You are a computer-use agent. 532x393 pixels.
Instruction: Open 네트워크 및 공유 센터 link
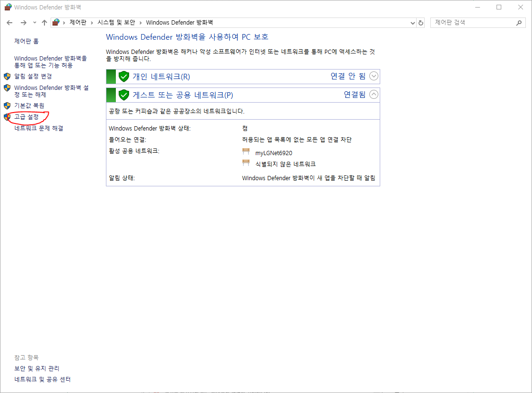[43, 379]
